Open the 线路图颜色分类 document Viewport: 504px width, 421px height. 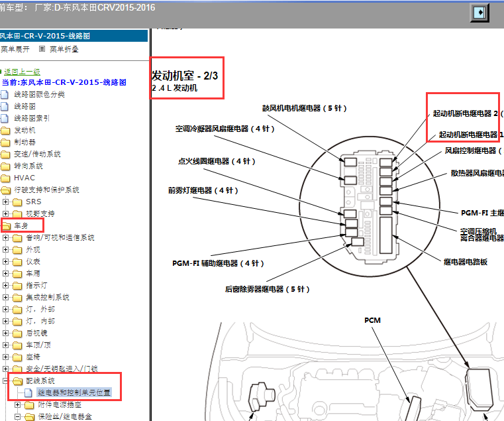[x=39, y=94]
